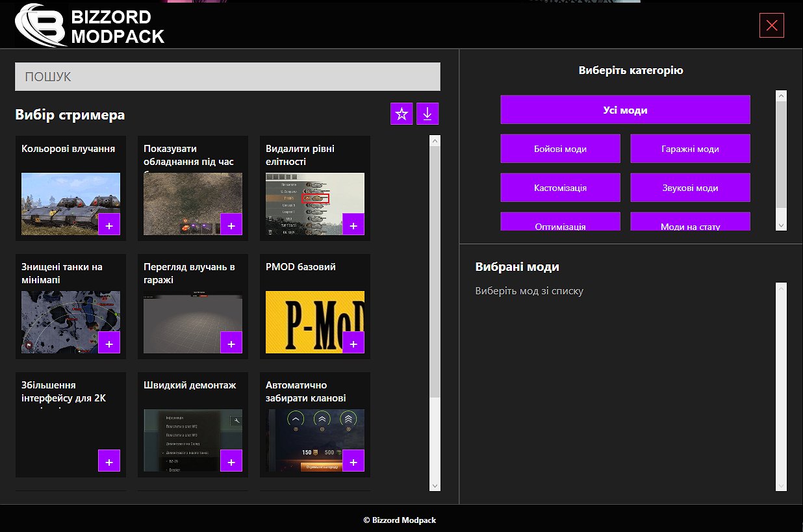Open Кольорові влучання tank thumbnail
Viewport: 803px width, 532px height.
[71, 204]
